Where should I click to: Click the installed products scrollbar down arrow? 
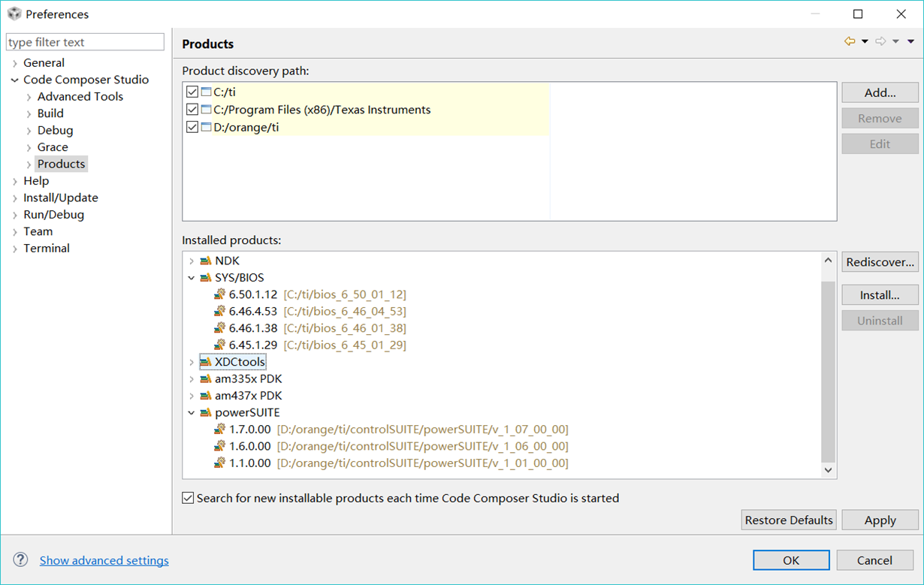828,469
